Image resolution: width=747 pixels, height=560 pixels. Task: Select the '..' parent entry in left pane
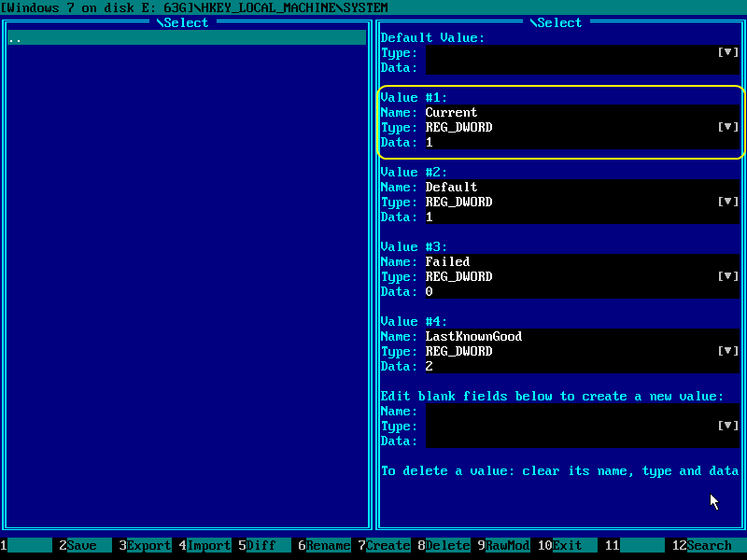[x=187, y=37]
